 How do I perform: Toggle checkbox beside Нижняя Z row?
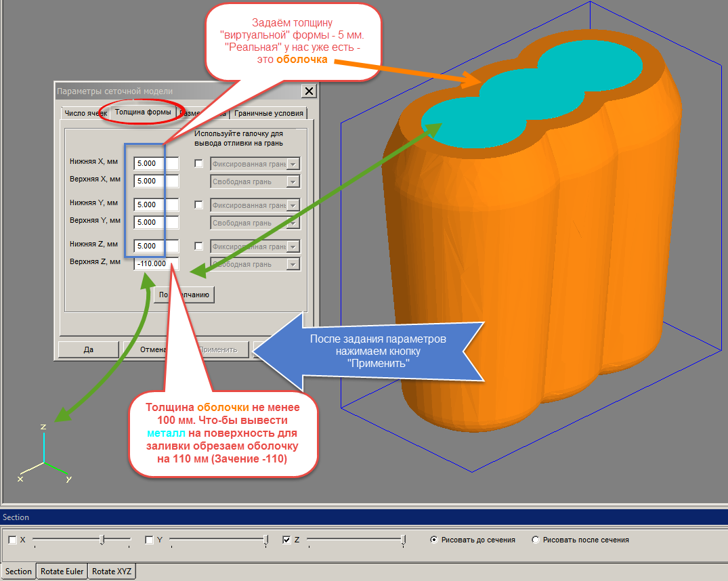(x=198, y=246)
